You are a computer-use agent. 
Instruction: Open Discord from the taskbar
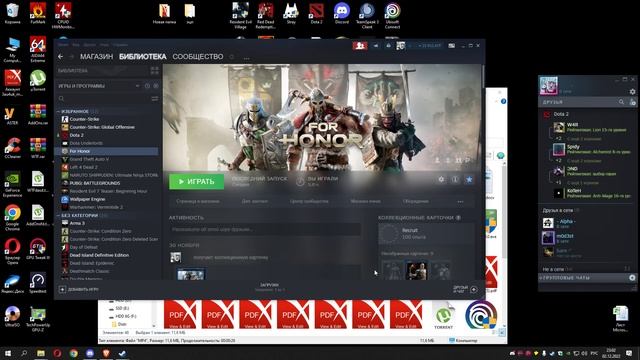pos(89,353)
